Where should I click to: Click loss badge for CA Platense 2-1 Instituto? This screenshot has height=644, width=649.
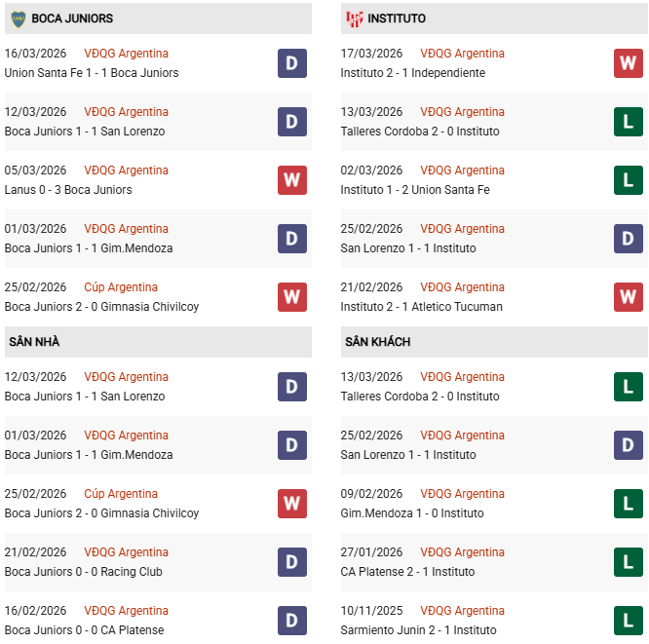[x=628, y=562]
